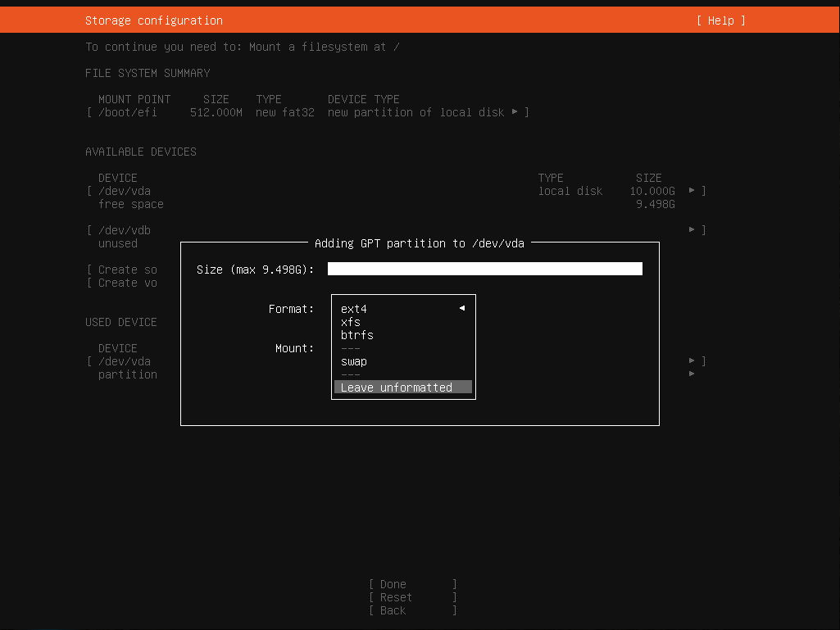Click the partition Size input field

tap(484, 270)
